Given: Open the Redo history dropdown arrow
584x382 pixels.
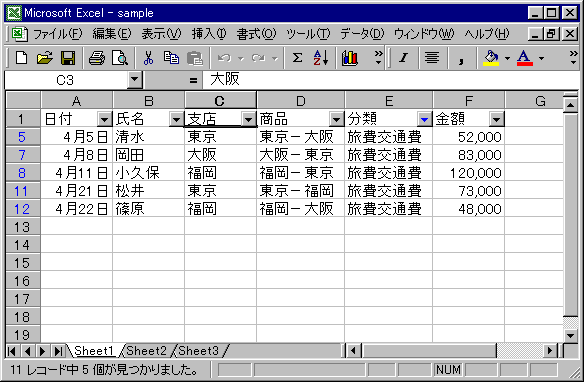Looking at the screenshot, I should click(x=275, y=58).
